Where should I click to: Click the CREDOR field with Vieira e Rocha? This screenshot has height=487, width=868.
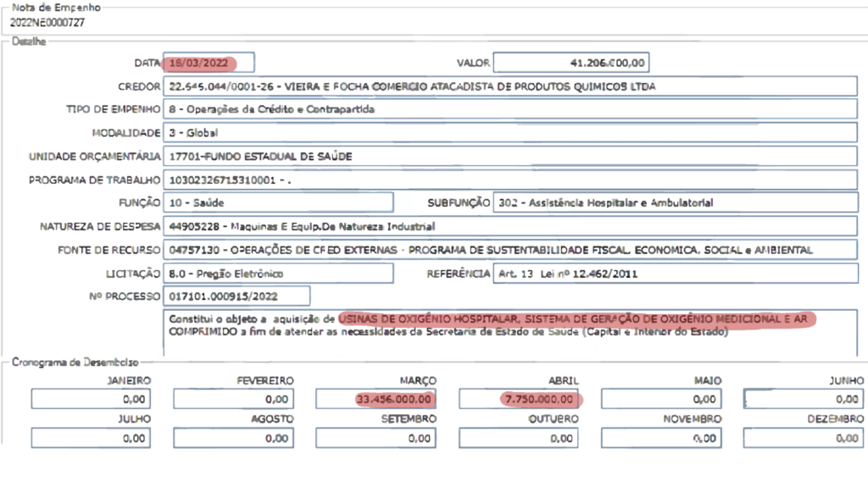click(510, 86)
